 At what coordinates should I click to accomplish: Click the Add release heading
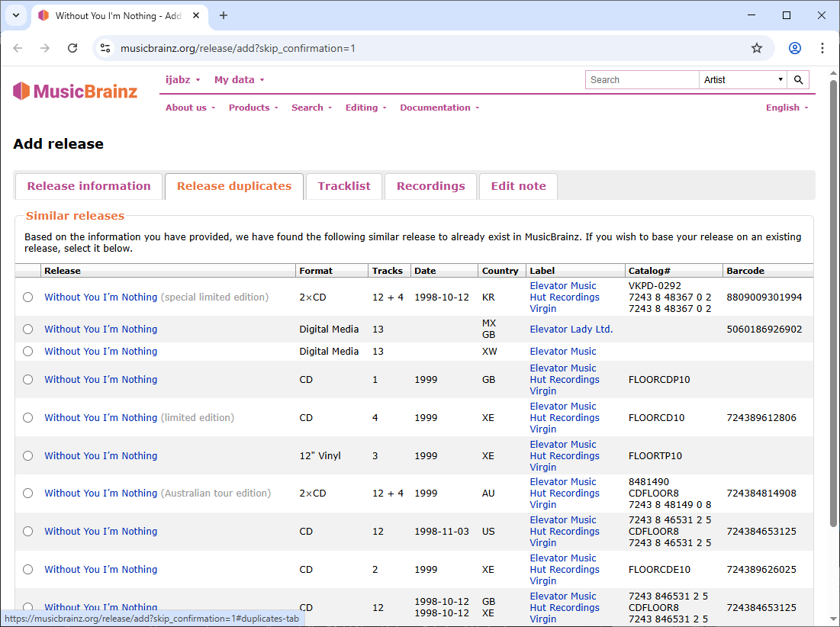pos(59,144)
